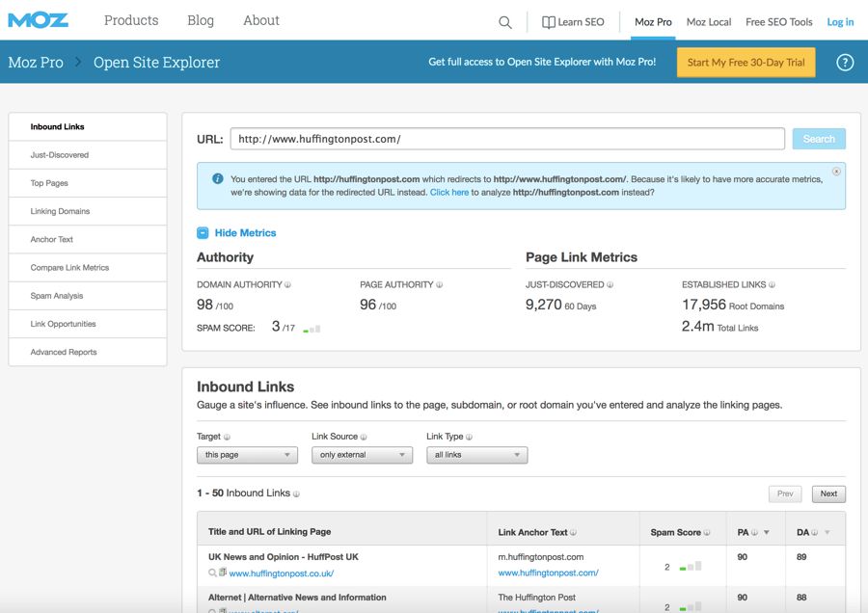Go to Next page of inbound links
This screenshot has width=868, height=613.
point(828,494)
